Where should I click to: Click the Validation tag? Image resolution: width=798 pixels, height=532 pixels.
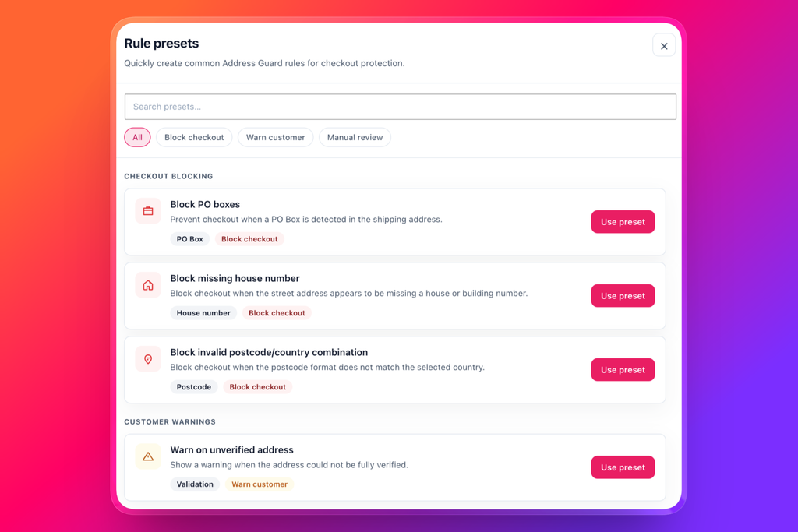click(195, 484)
